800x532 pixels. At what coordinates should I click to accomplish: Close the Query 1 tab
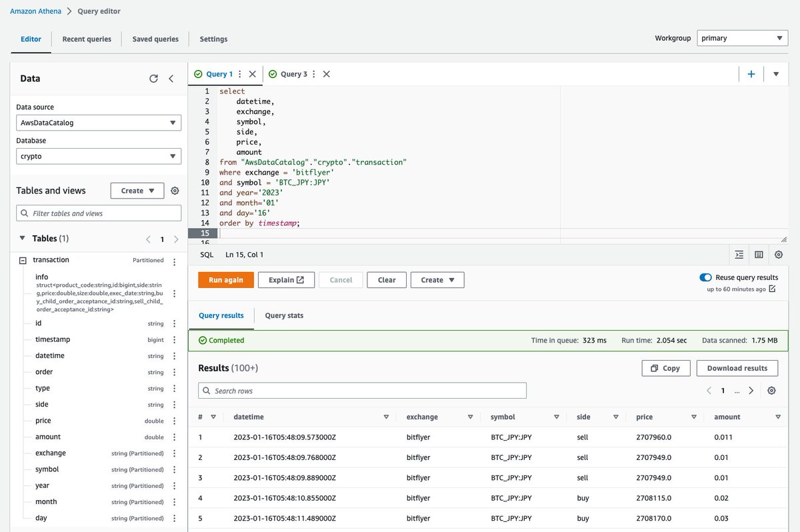click(x=252, y=74)
